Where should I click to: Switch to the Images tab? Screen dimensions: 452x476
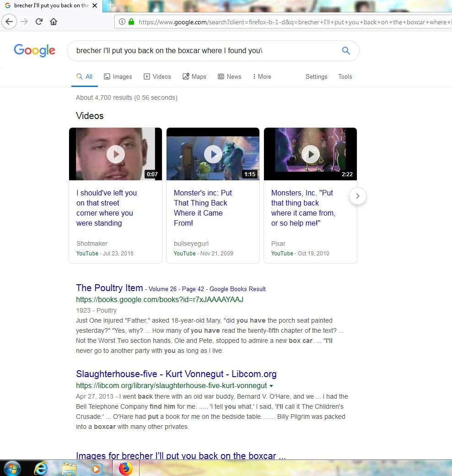click(x=118, y=76)
